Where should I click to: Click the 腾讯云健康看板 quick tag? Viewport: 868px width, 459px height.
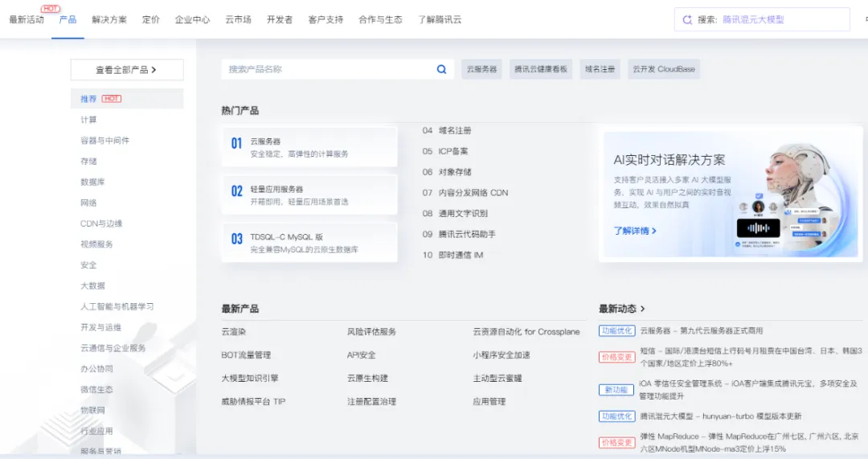click(541, 69)
